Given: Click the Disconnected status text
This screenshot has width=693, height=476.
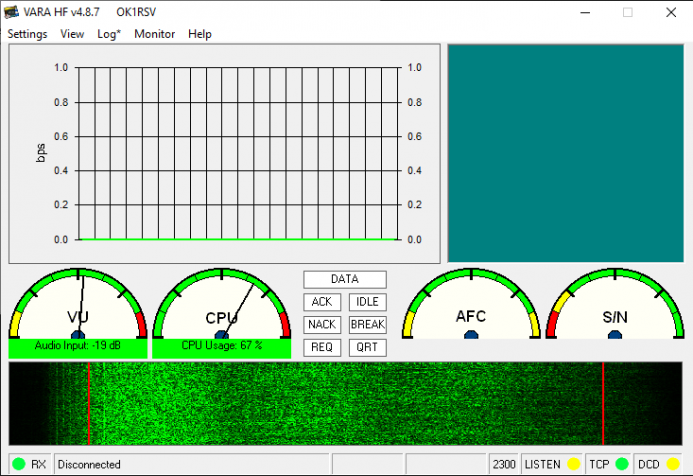Looking at the screenshot, I should click(89, 465).
